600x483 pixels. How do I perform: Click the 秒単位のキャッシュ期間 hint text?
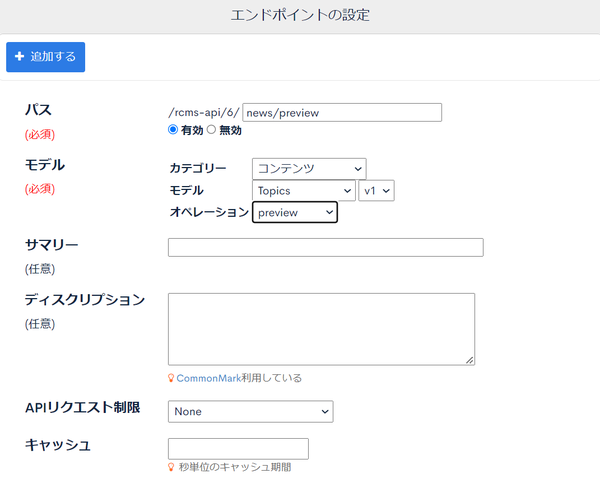(x=235, y=467)
